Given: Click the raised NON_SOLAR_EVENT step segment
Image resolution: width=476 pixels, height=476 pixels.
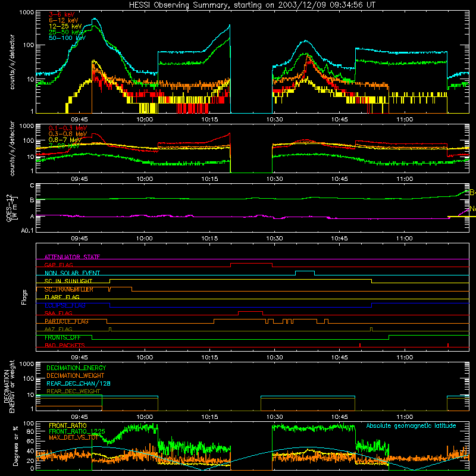Looking at the screenshot, I should 305,271.
